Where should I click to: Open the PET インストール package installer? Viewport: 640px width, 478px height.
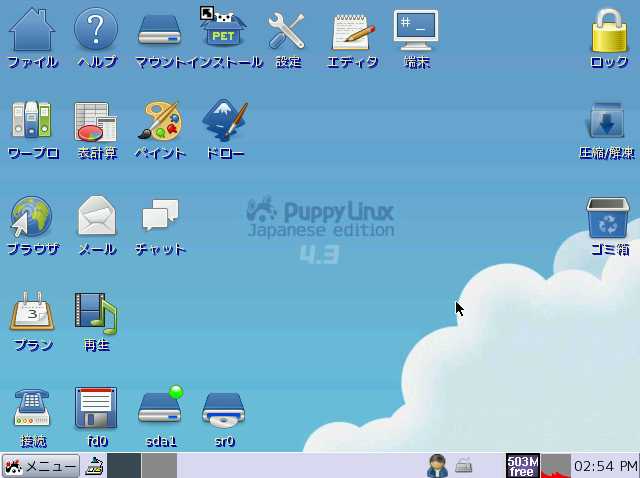224,30
